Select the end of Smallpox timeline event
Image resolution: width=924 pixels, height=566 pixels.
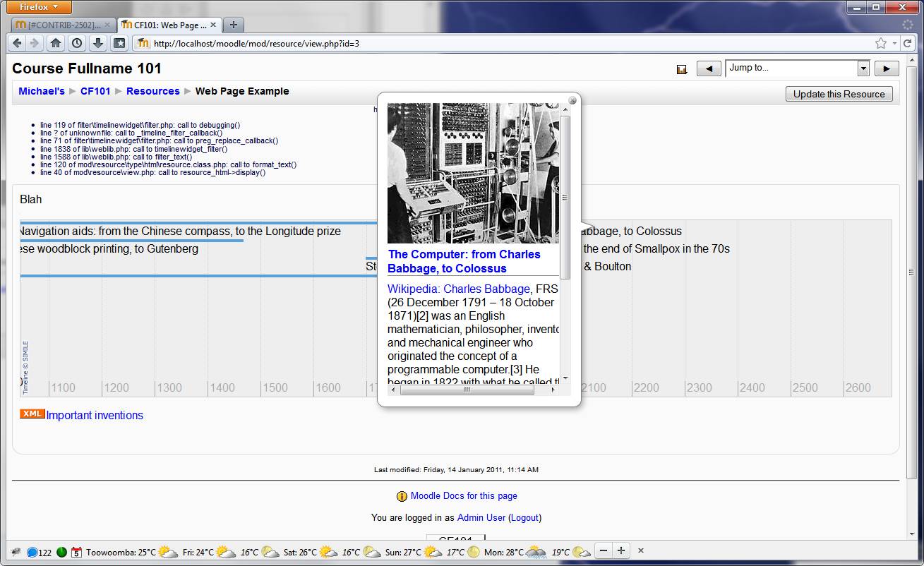pyautogui.click(x=656, y=248)
